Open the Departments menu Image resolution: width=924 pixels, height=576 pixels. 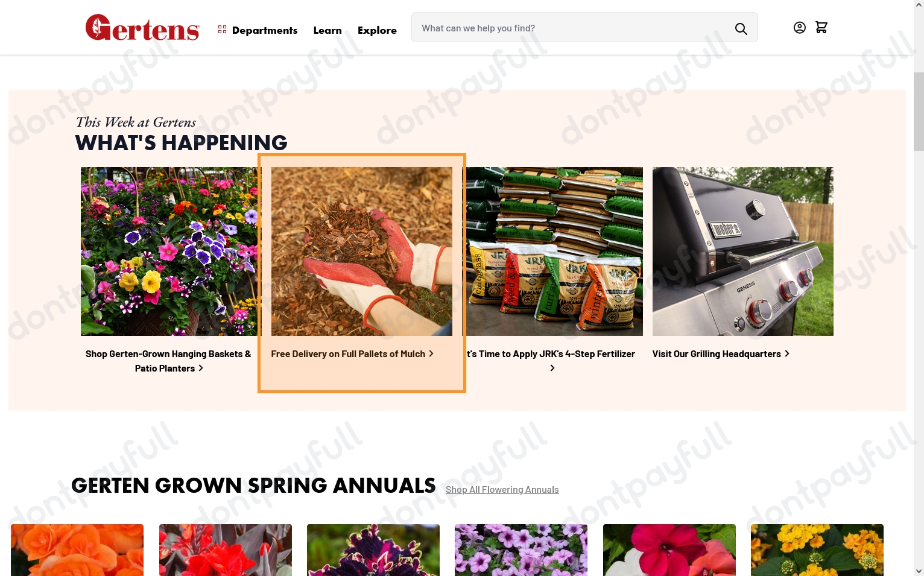pos(258,30)
